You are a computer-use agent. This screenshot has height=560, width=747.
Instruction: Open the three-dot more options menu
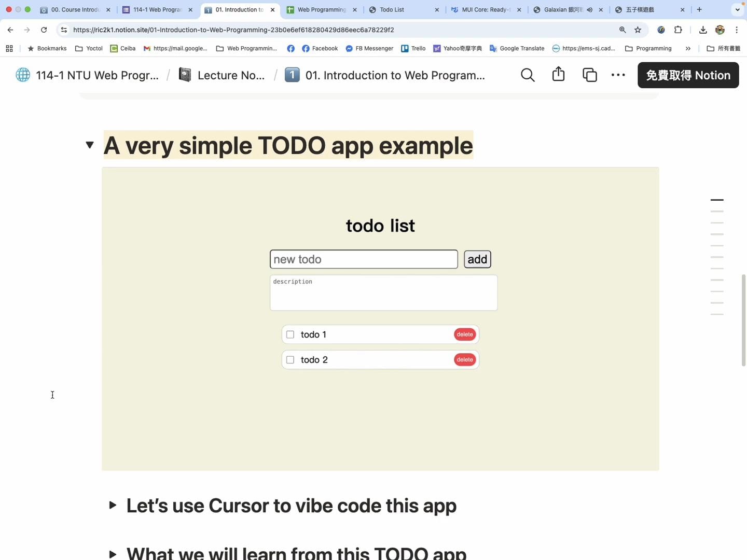tap(618, 75)
